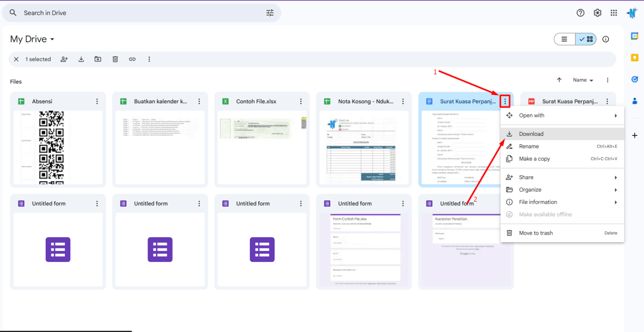Toggle the details pane open
Screen dimensions: 644x332
605,39
